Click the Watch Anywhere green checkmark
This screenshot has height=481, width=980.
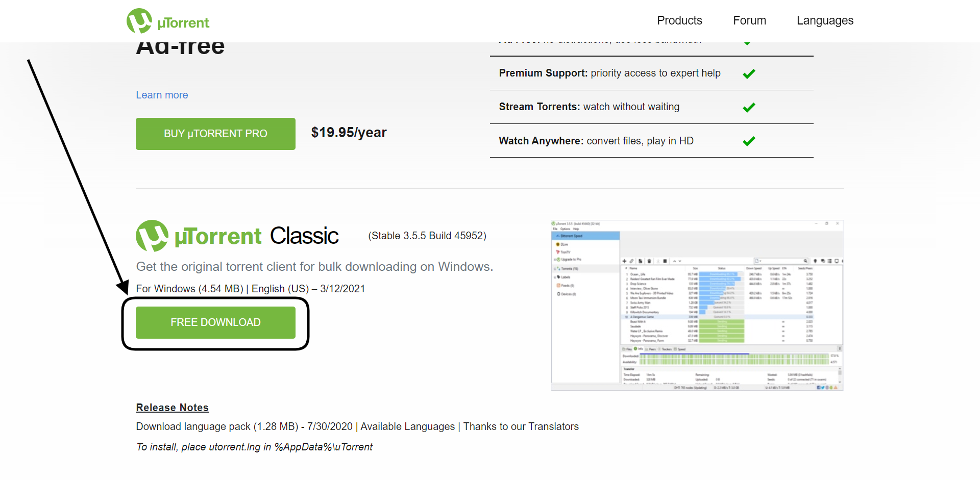point(749,141)
